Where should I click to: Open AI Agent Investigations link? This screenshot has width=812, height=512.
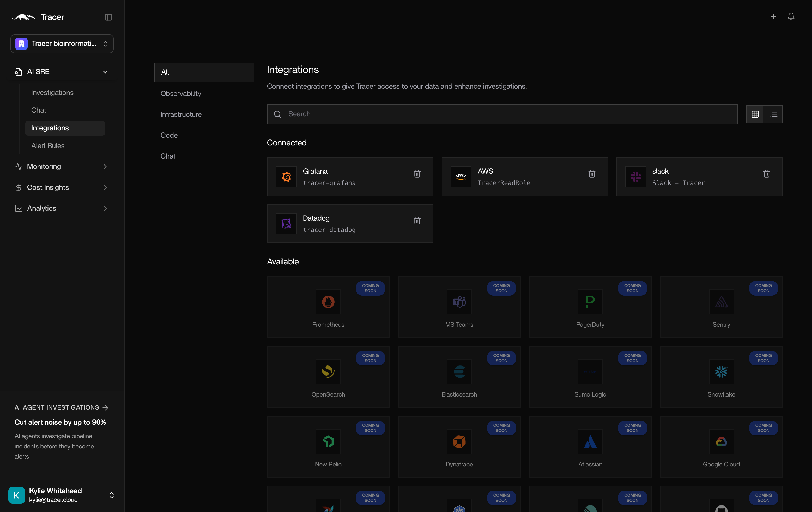point(57,407)
